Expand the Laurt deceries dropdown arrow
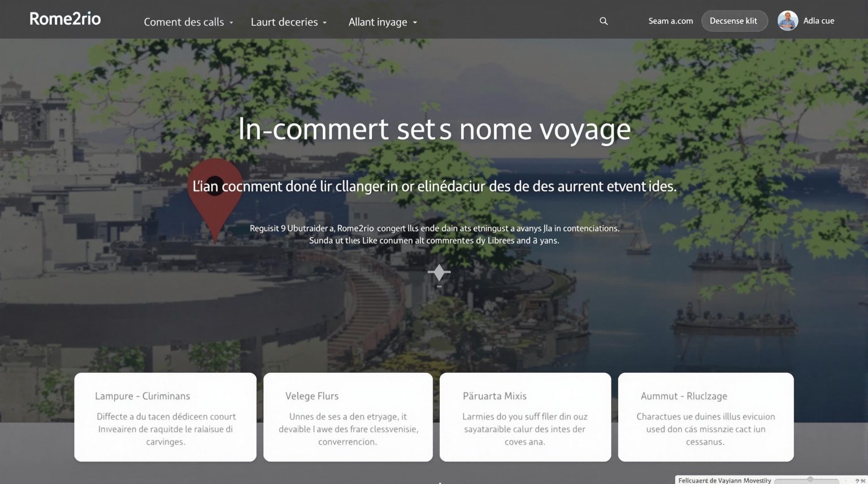This screenshot has width=868, height=484. coord(324,23)
